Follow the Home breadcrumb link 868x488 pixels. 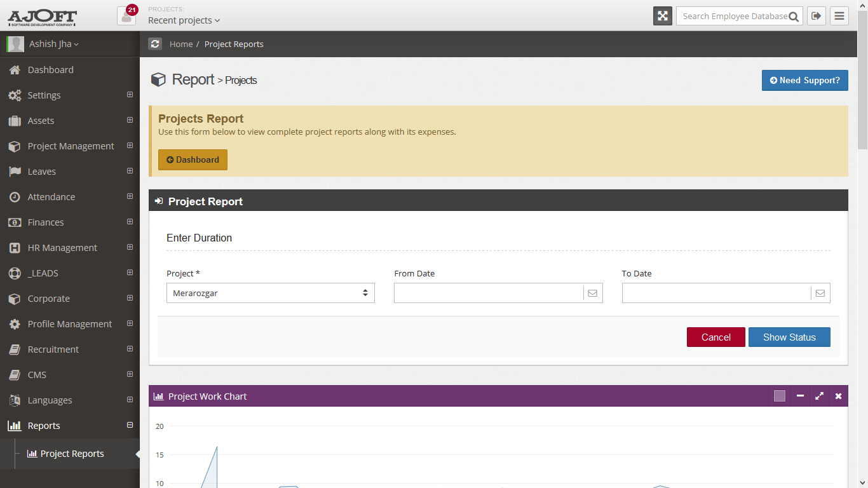tap(181, 44)
